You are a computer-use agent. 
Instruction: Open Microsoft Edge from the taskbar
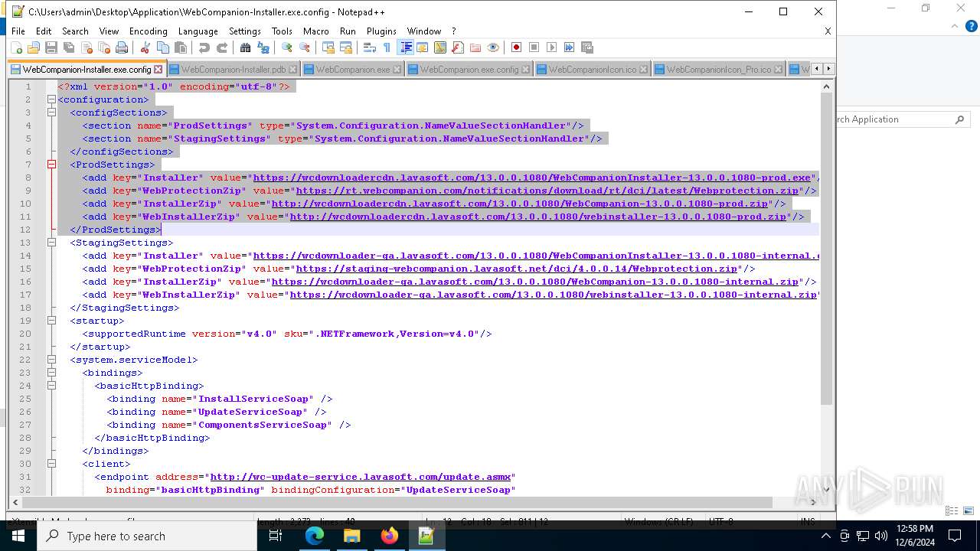[315, 536]
